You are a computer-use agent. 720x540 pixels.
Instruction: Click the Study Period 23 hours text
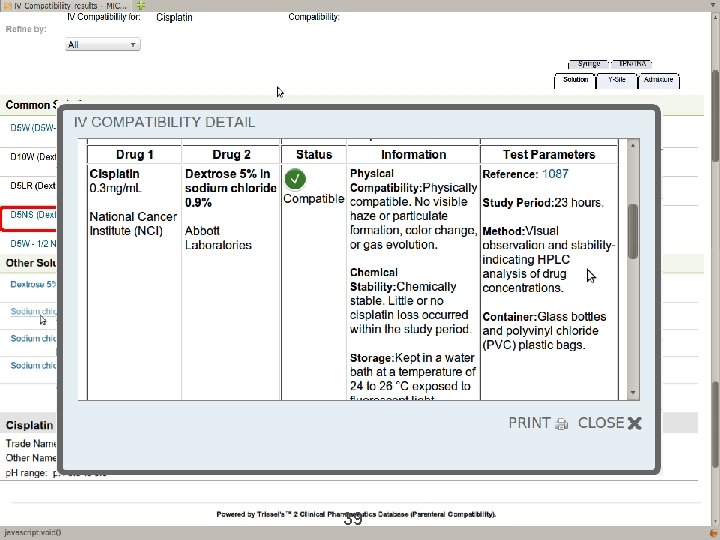(x=543, y=203)
